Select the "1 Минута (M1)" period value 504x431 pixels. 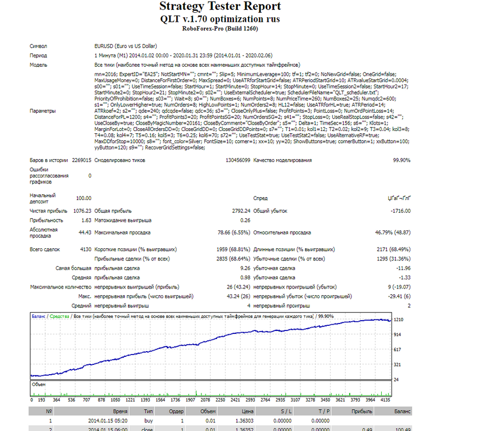coord(111,55)
